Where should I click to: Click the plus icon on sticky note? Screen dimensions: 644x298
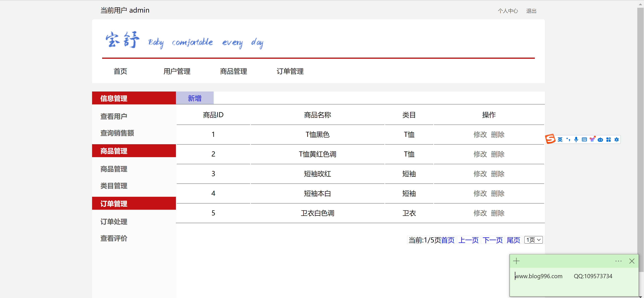pos(516,261)
